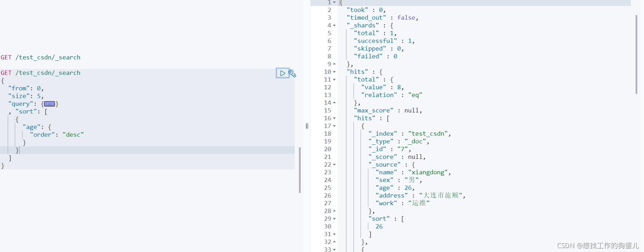Expand the collapsed query block marker
This screenshot has width=644, height=252.
[x=49, y=104]
